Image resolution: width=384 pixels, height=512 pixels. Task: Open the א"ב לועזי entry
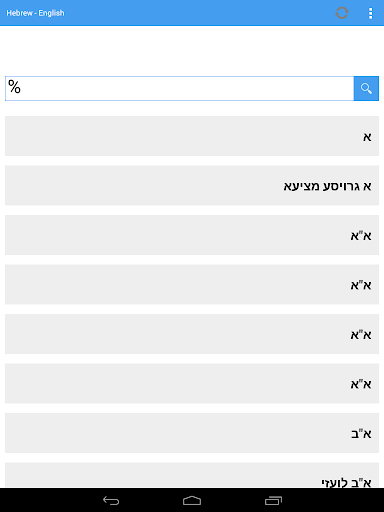[x=192, y=475]
